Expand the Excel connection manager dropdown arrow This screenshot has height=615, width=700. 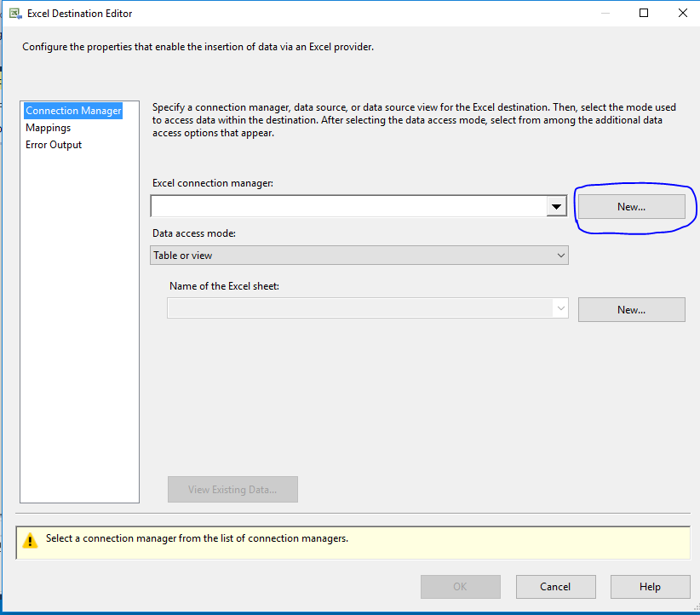click(x=556, y=206)
